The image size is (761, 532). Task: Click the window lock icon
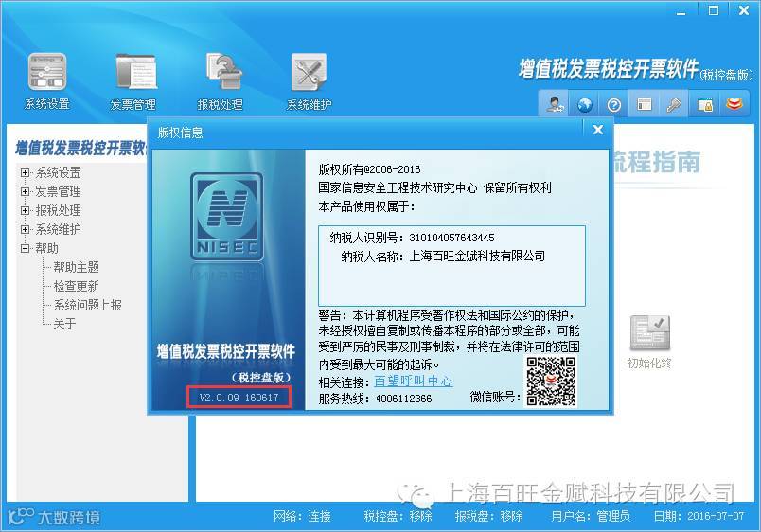pyautogui.click(x=704, y=104)
